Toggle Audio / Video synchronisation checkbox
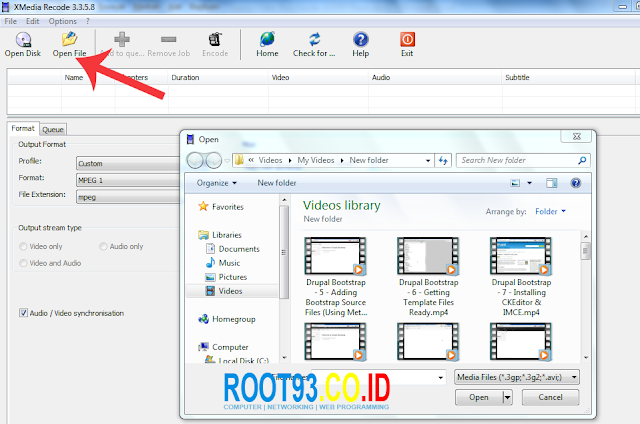This screenshot has width=640, height=424. tap(23, 313)
